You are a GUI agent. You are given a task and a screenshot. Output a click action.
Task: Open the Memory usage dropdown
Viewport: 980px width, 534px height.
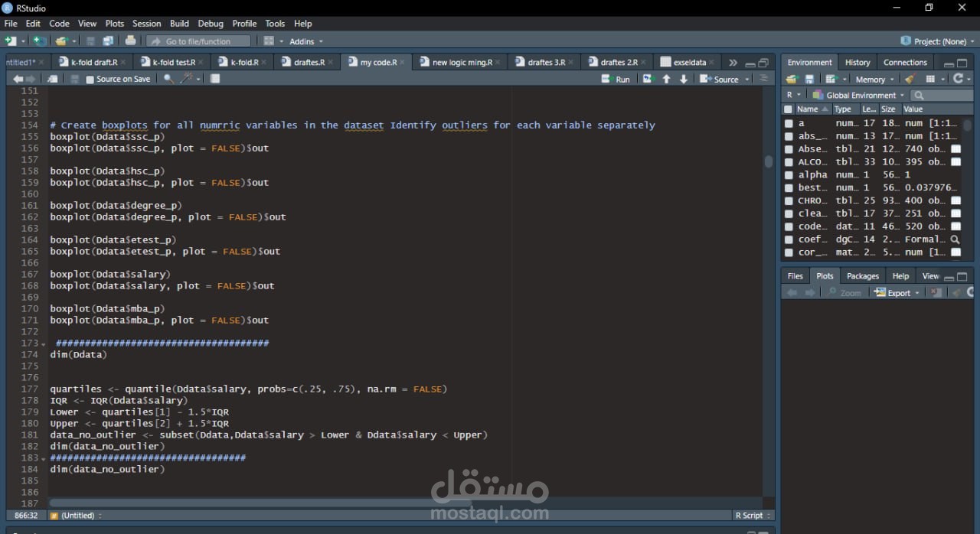point(874,80)
